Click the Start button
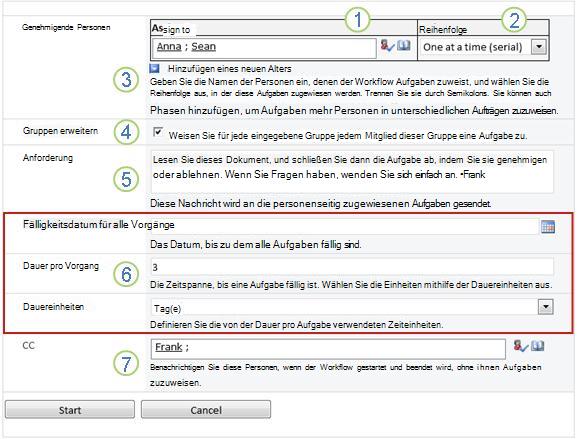The image size is (577, 439). pos(70,410)
